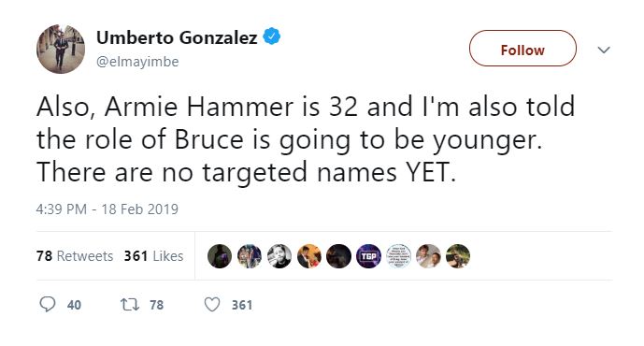Click the reply speech bubble icon

pyautogui.click(x=48, y=305)
